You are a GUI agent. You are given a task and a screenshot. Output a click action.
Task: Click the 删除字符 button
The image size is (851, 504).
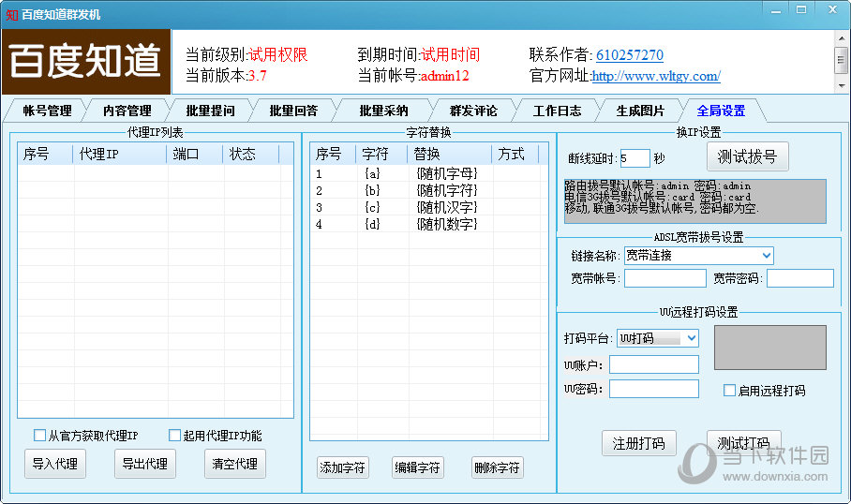(x=498, y=467)
